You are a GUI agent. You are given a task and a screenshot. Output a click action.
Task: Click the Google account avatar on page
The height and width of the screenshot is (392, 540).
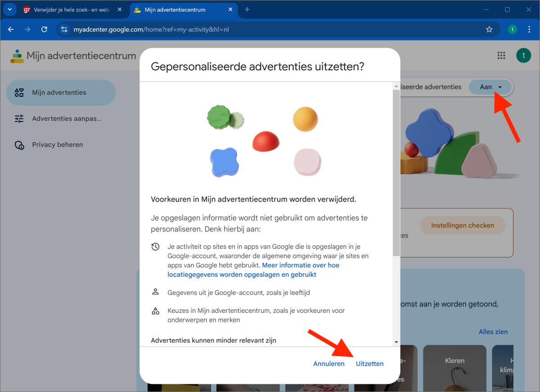[523, 55]
